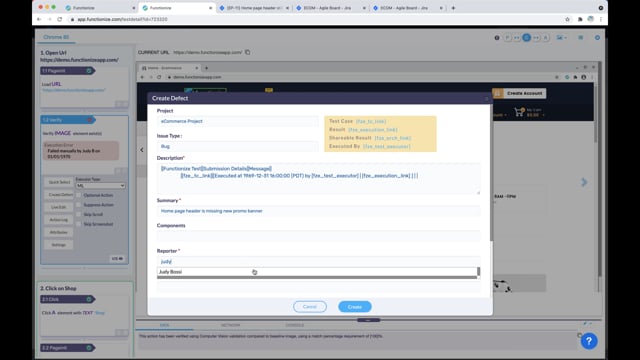
Task: Click the fze_tc_link Test Case link
Action: [x=371, y=122]
